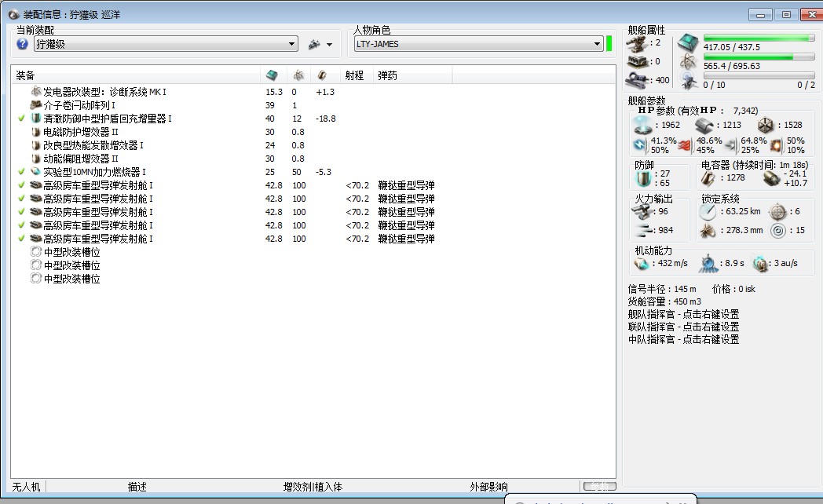
Task: Click the 信号半径 : 145 m text
Action: click(662, 289)
